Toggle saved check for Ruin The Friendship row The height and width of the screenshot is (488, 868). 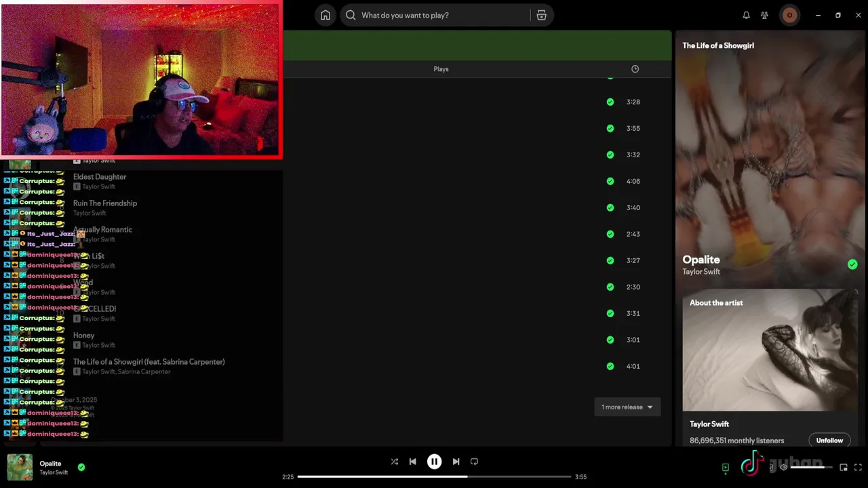(x=610, y=207)
